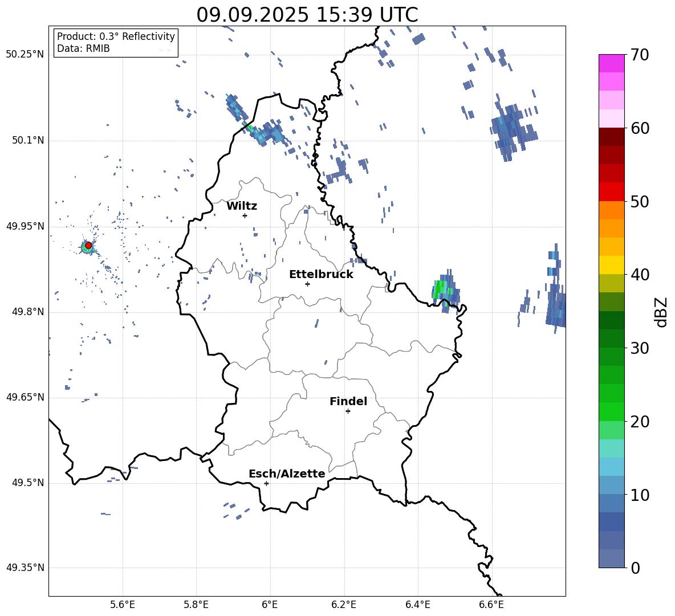Image resolution: width=675 pixels, height=616 pixels.
Task: Click the 50.1°N latitude label
Action: [x=28, y=141]
